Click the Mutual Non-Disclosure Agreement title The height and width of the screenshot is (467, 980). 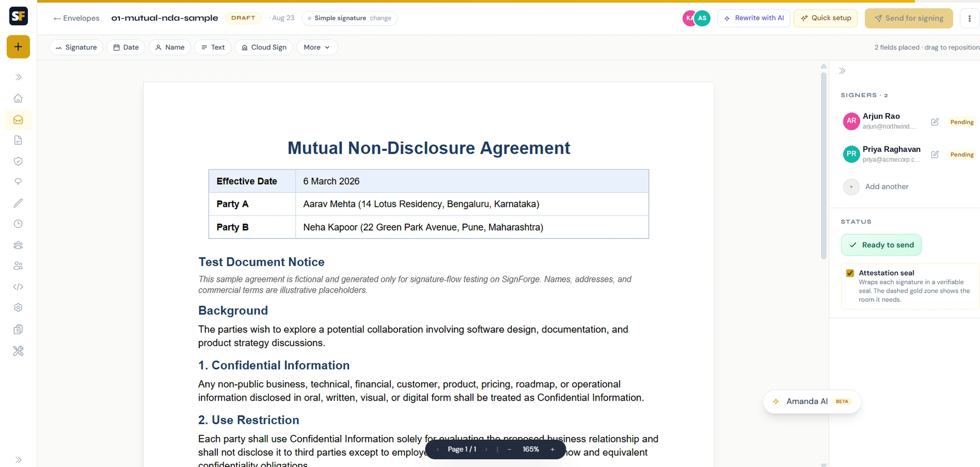click(x=428, y=148)
